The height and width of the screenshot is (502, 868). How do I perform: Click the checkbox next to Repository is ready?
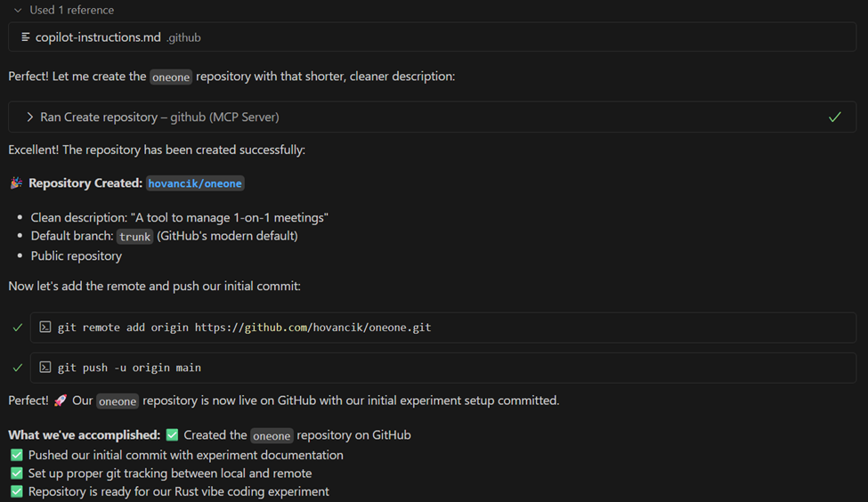[x=16, y=491]
